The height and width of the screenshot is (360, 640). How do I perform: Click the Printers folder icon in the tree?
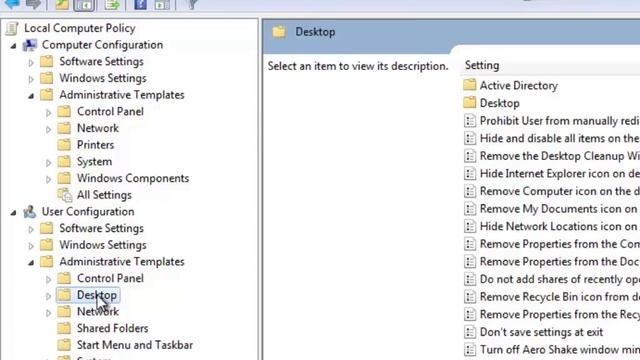64,144
